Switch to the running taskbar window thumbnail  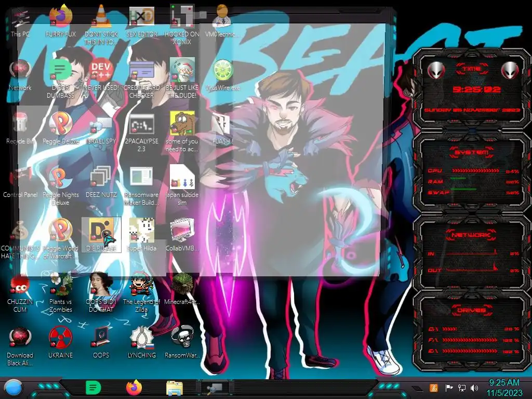(x=215, y=388)
